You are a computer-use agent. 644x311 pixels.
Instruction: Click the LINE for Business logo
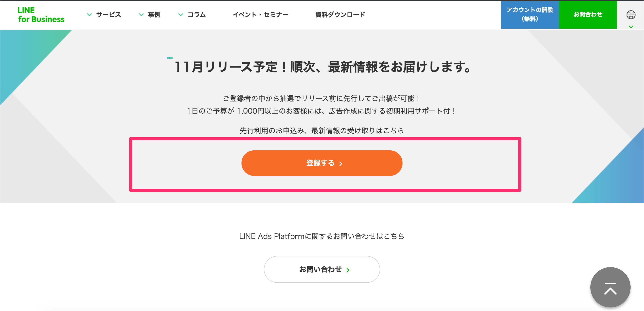pos(41,15)
